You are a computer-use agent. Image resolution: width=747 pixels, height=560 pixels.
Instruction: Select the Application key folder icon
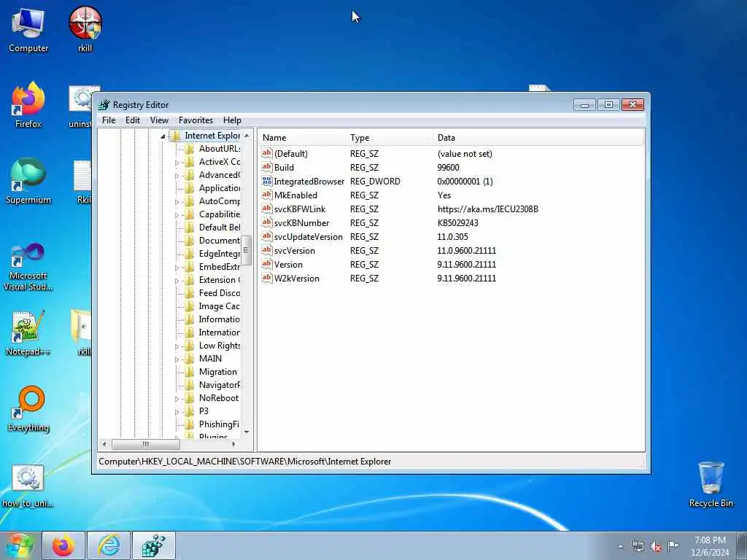click(x=190, y=188)
